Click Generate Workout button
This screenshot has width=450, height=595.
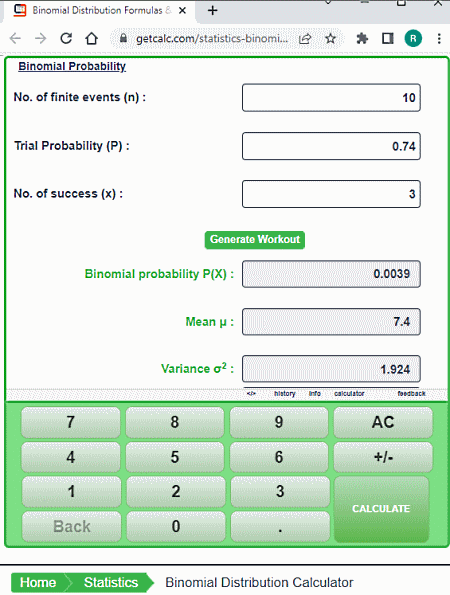pos(255,240)
